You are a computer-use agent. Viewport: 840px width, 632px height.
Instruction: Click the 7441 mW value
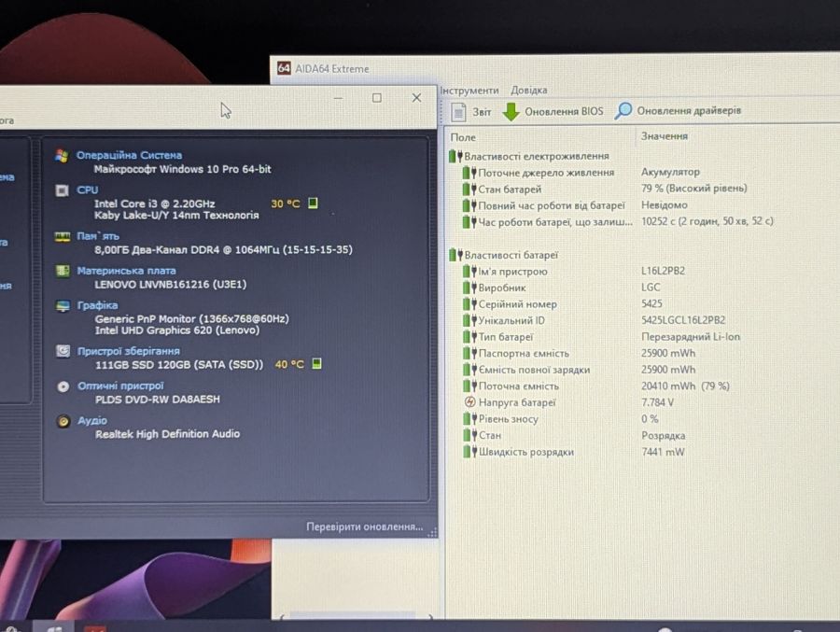click(663, 452)
